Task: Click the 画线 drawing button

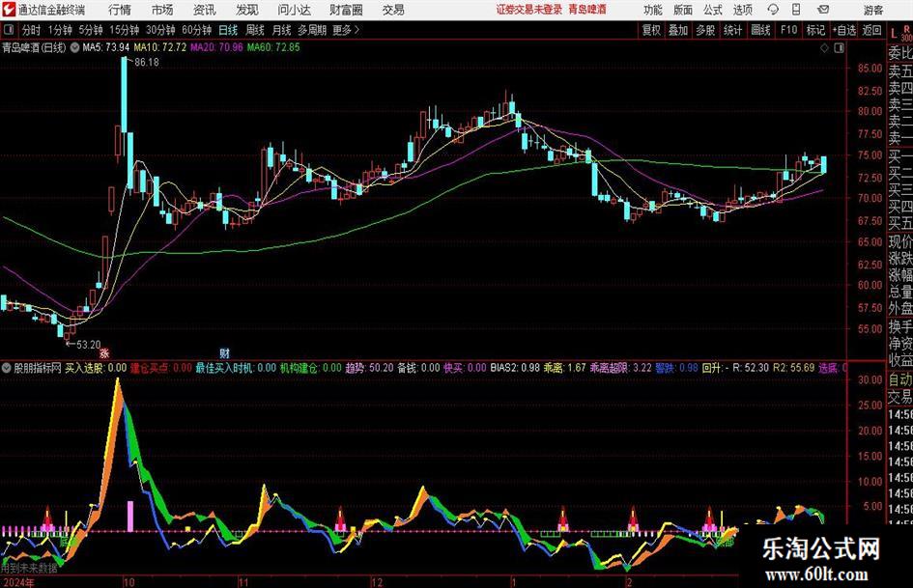Action: [x=761, y=30]
